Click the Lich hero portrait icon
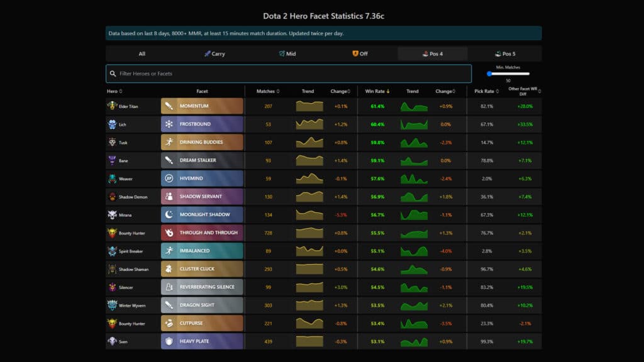Image resolution: width=644 pixels, height=362 pixels. coord(112,124)
